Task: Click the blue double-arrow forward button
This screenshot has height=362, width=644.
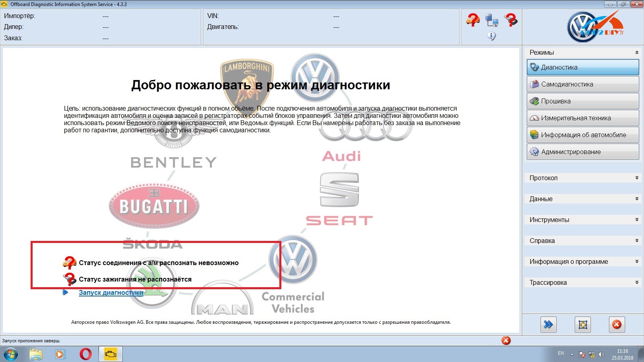Action: (x=548, y=325)
